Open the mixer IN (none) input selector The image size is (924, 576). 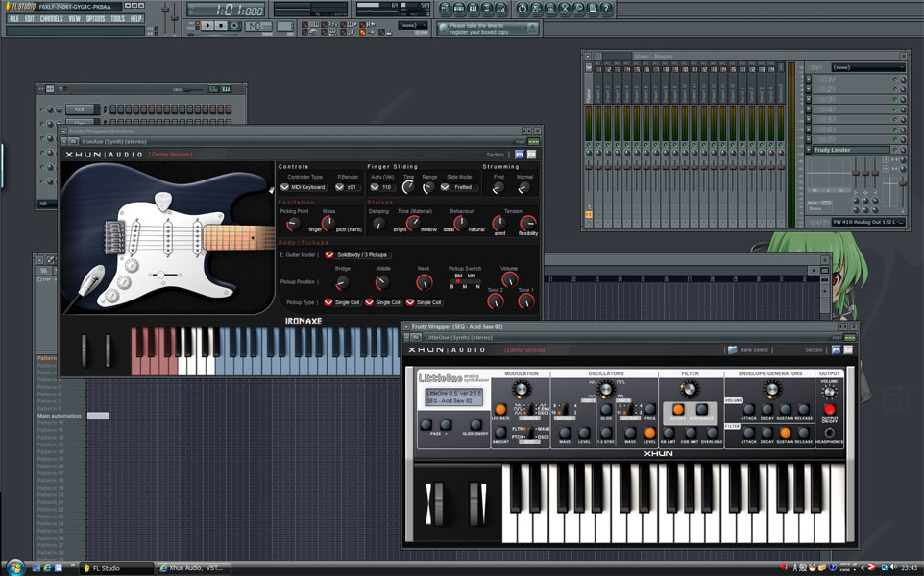click(x=868, y=68)
